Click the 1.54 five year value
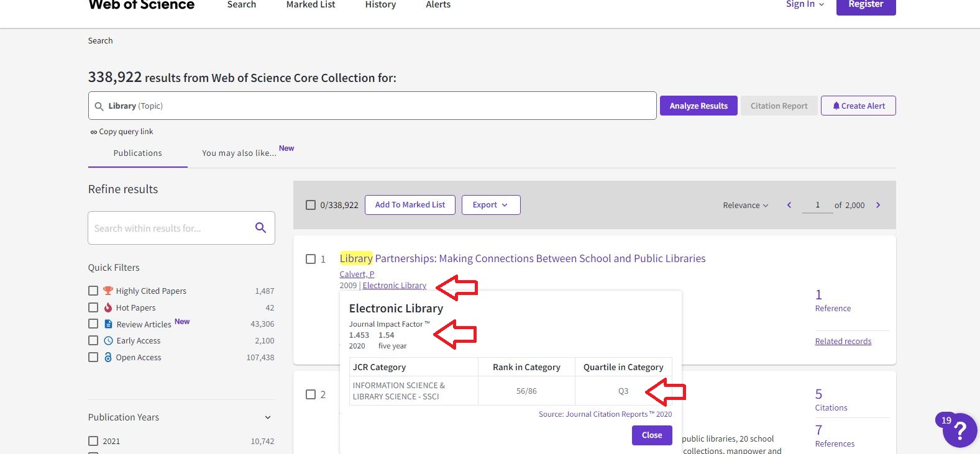The width and height of the screenshot is (980, 454). coord(387,335)
